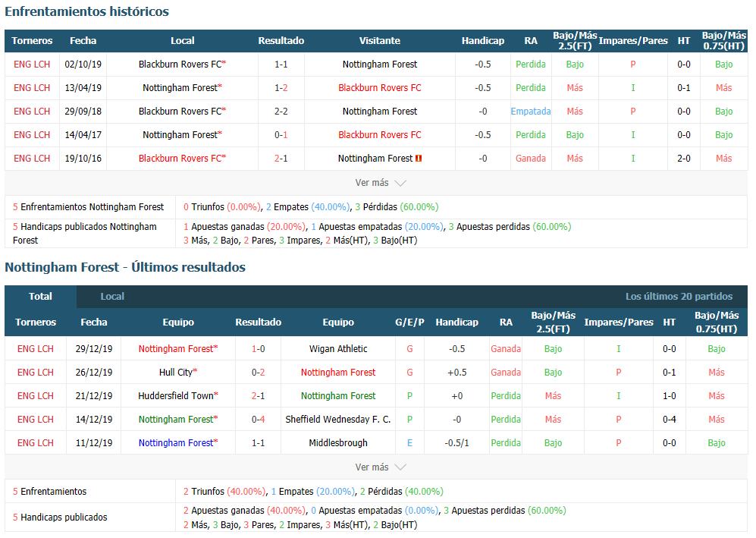Open the 2-1 result of 19/10/16 match
This screenshot has height=538, width=756.
pos(281,159)
